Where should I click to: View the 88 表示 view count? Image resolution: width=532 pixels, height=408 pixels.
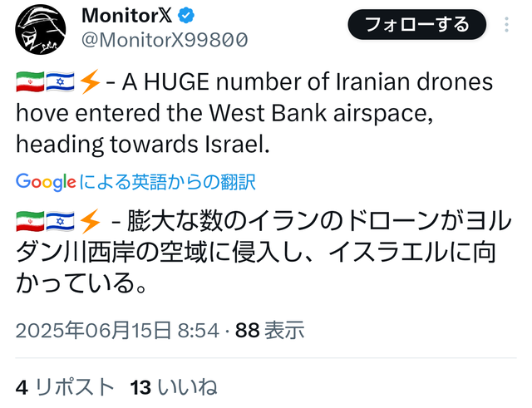[269, 331]
